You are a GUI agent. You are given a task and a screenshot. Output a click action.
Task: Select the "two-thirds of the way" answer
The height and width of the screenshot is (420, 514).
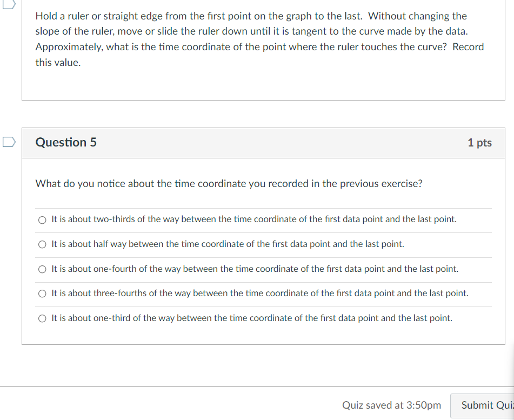tap(42, 219)
